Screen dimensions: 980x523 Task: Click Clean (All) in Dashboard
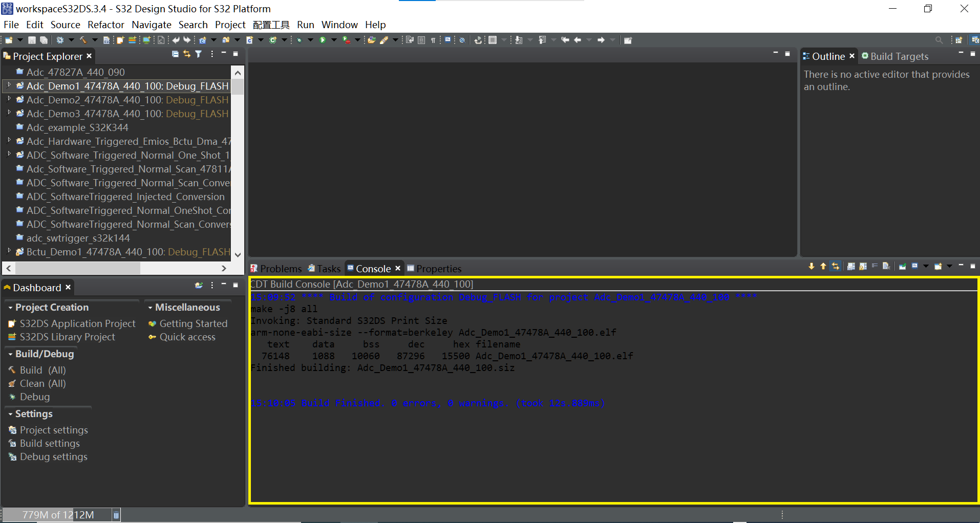tap(42, 384)
